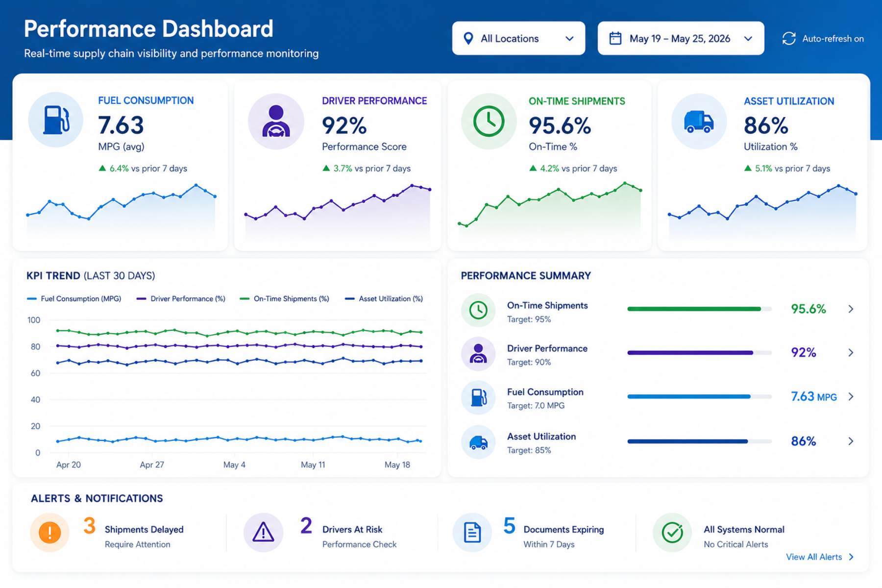Open the All Systems Normal status
Viewport: 882px width, 588px height.
[719, 533]
